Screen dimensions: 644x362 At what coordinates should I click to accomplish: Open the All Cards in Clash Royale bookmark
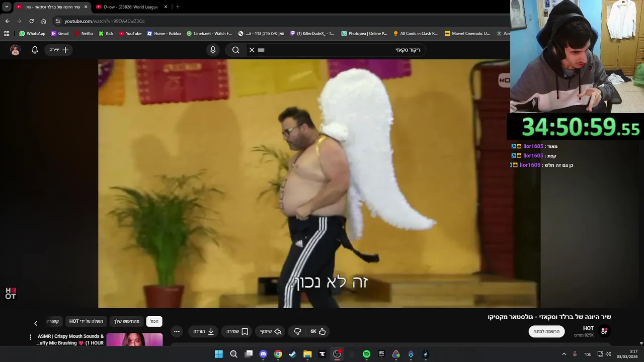point(416,34)
